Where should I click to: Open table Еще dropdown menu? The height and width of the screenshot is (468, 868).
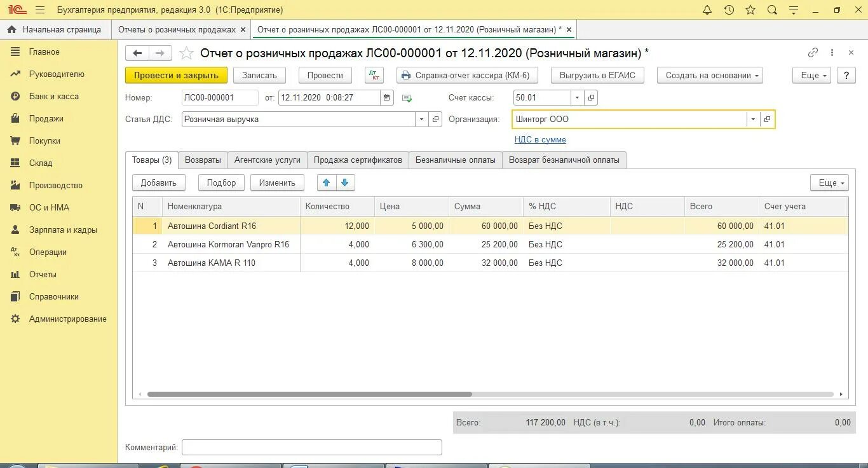pos(830,182)
